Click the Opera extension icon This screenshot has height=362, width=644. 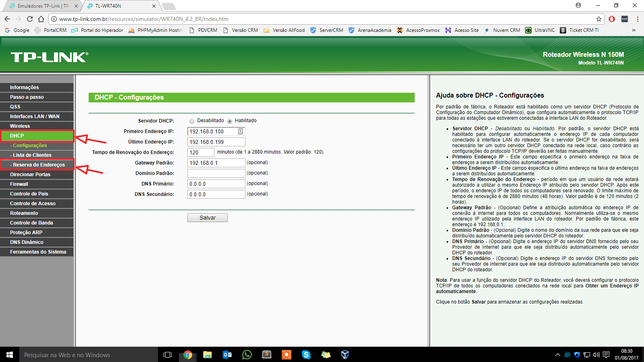coord(612,19)
